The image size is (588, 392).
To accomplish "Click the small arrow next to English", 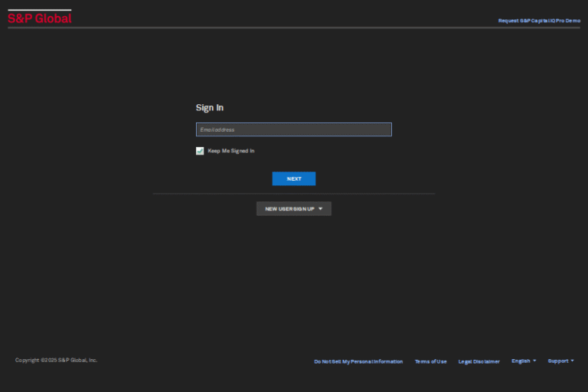I will (x=534, y=361).
